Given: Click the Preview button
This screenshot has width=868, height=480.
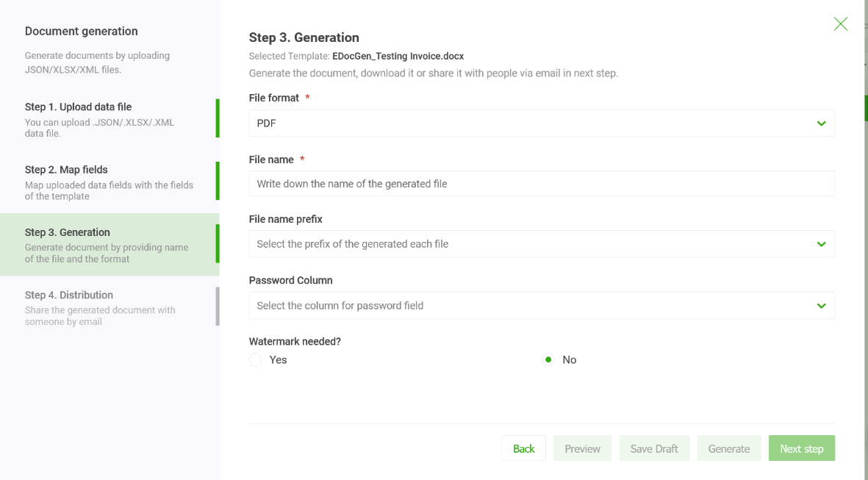Looking at the screenshot, I should coord(582,448).
